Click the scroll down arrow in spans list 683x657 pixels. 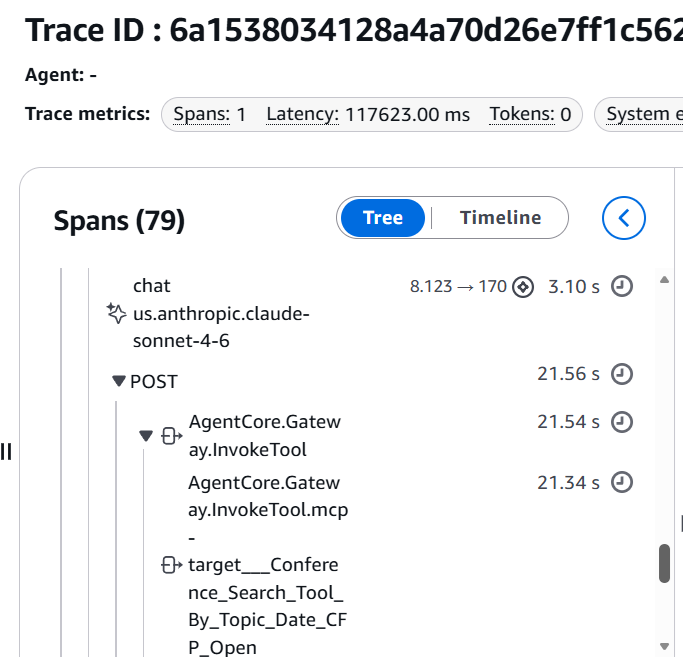[664, 646]
